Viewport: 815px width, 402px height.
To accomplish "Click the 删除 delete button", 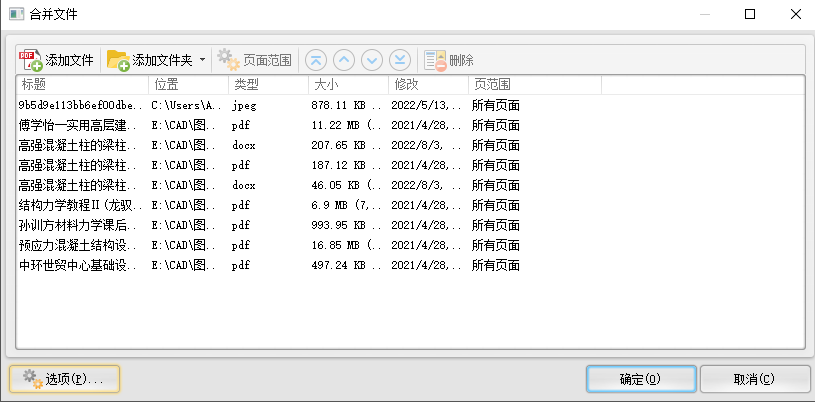I will tap(449, 60).
